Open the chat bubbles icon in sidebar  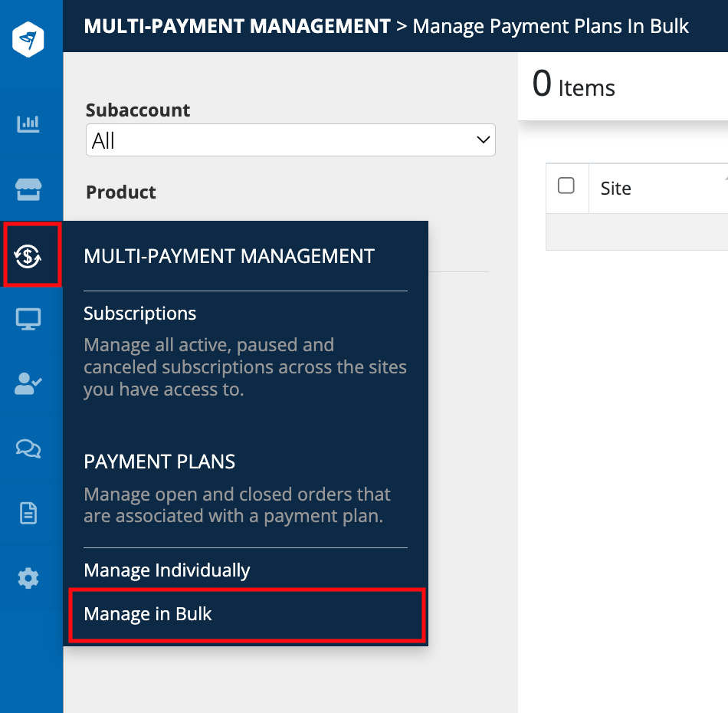pos(29,449)
